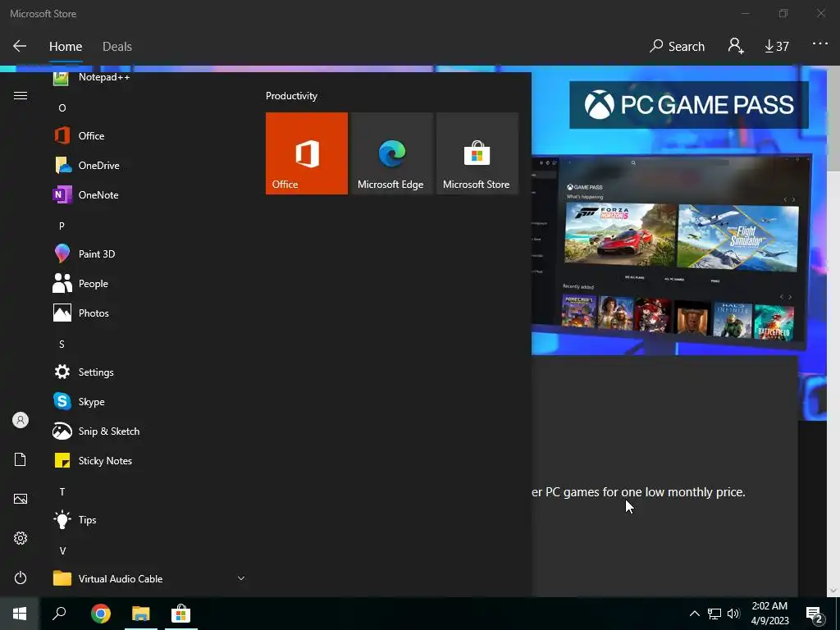Open the Action Center notifications

[815, 614]
